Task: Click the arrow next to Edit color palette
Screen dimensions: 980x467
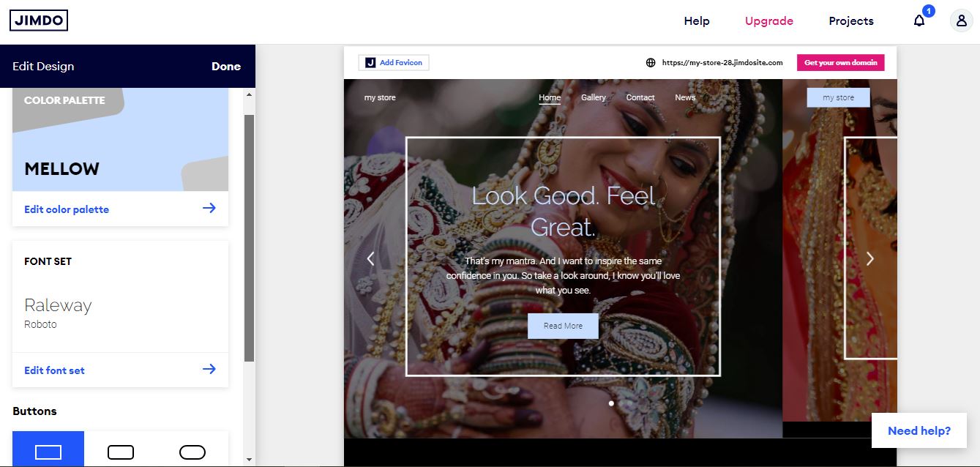Action: (x=209, y=209)
